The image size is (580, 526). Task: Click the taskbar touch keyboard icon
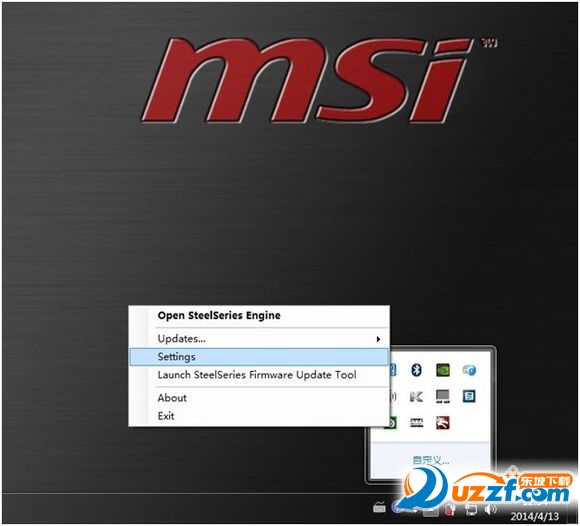pyautogui.click(x=380, y=507)
